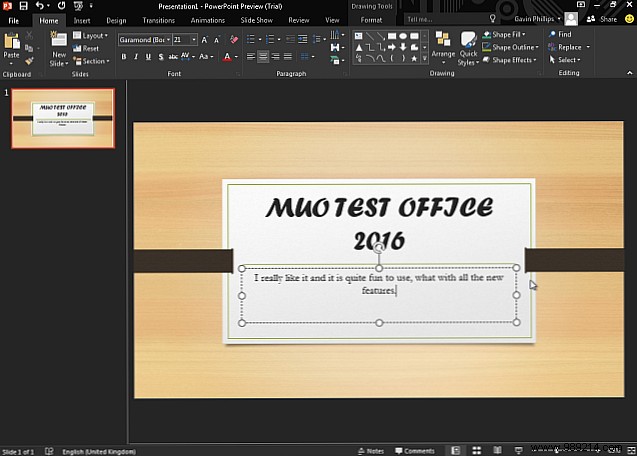Click the star shape in gallery

(x=414, y=59)
